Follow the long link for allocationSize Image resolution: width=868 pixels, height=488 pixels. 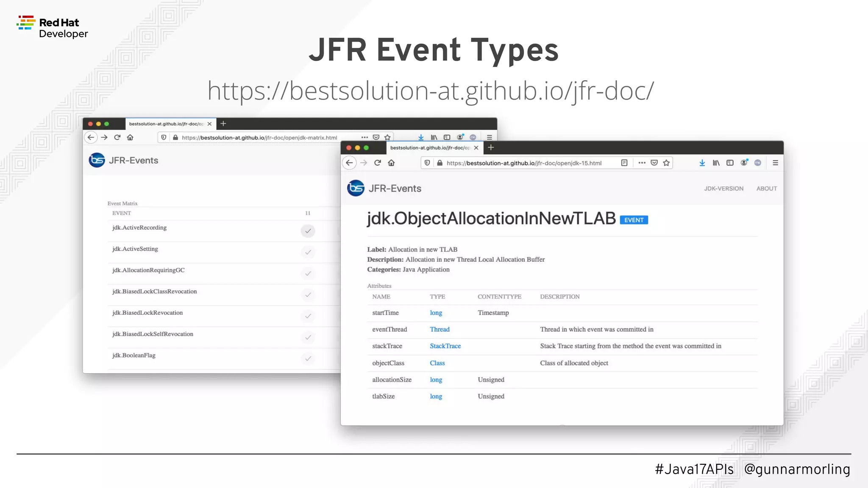[436, 380]
